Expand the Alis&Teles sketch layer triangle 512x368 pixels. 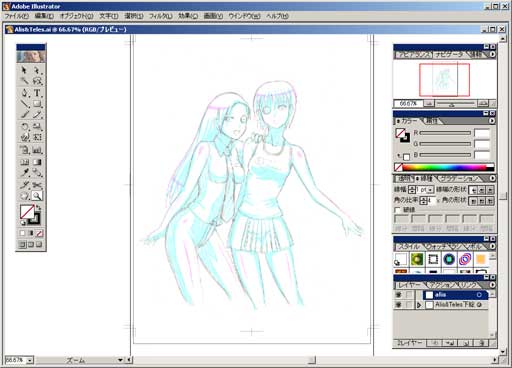click(x=419, y=305)
